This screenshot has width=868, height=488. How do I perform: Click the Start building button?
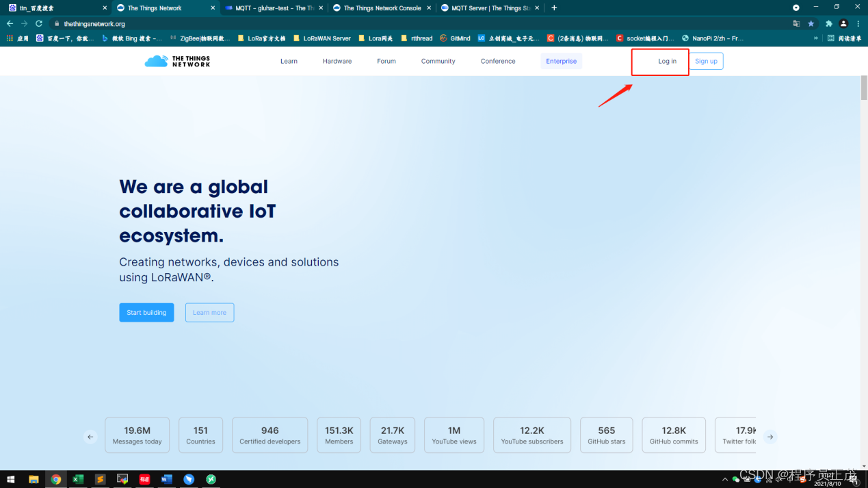pos(146,312)
